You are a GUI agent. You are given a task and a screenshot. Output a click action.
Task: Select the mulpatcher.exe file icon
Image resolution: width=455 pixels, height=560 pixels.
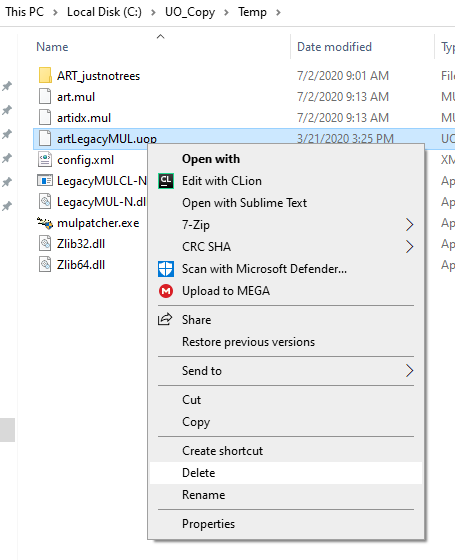45,223
